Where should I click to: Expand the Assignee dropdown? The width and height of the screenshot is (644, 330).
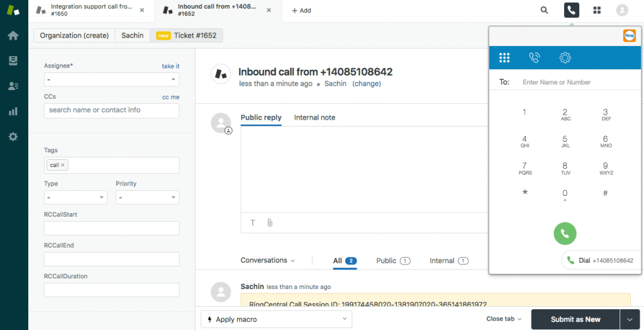click(x=111, y=80)
